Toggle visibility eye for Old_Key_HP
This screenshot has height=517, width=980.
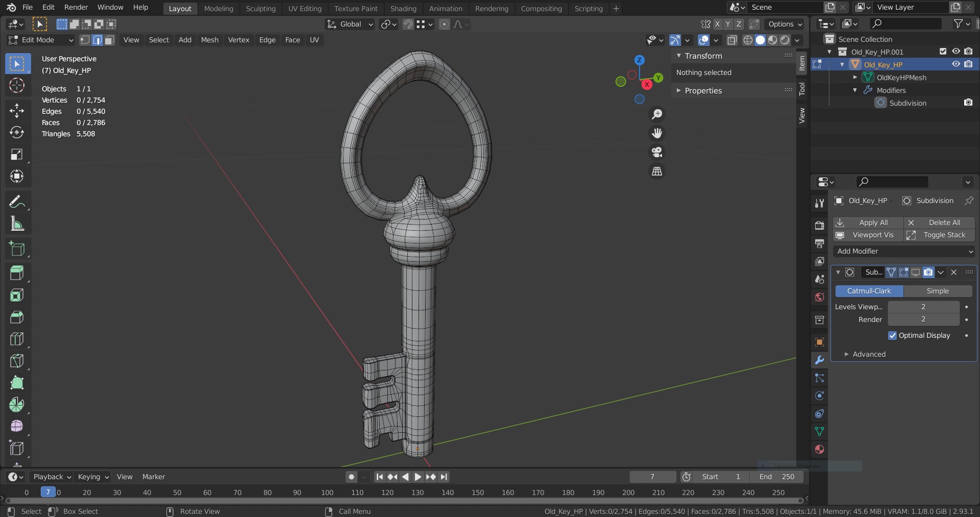coord(956,64)
